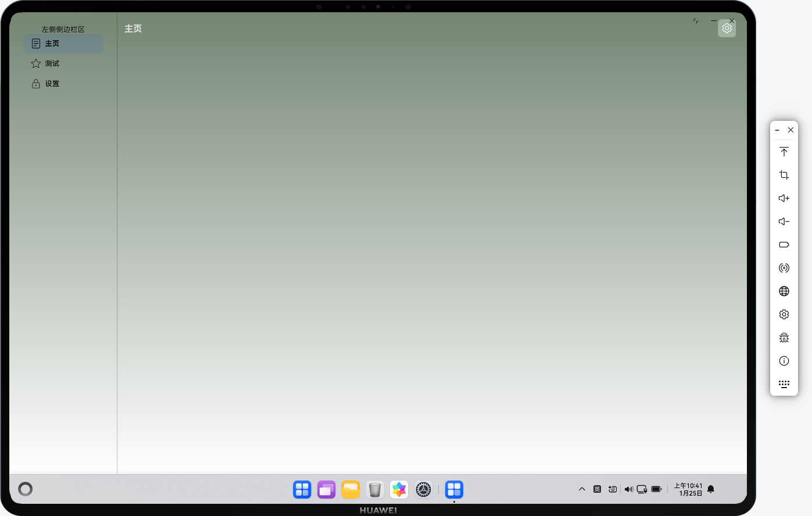
Task: Click the globe icon in emulator toolbar
Action: click(784, 291)
